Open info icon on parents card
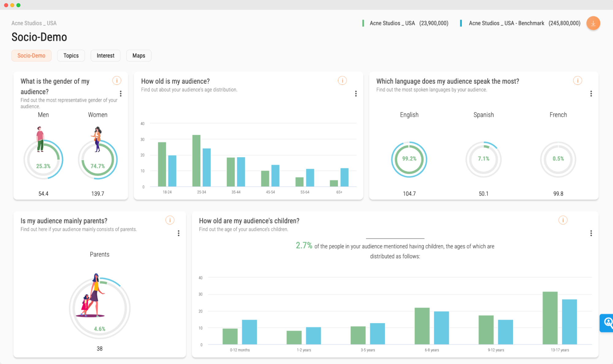613x364 pixels. pyautogui.click(x=170, y=220)
